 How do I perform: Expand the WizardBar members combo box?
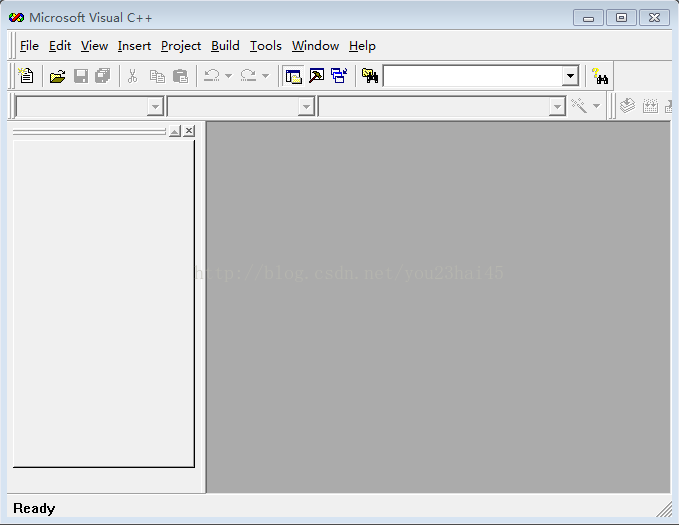click(557, 106)
